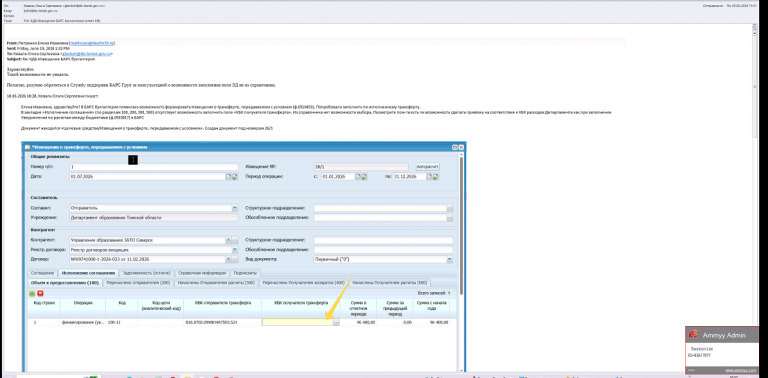Open Начислены Получателем расчеты (500) subtab

coord(390,283)
